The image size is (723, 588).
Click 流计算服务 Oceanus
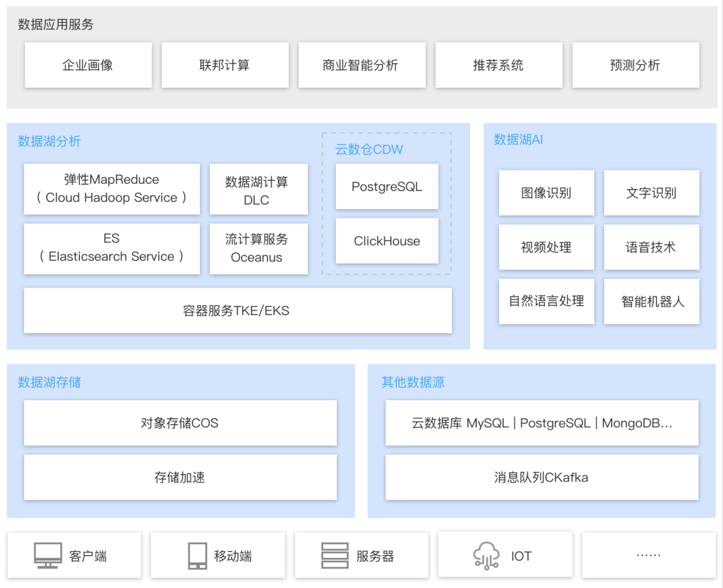[x=259, y=249]
